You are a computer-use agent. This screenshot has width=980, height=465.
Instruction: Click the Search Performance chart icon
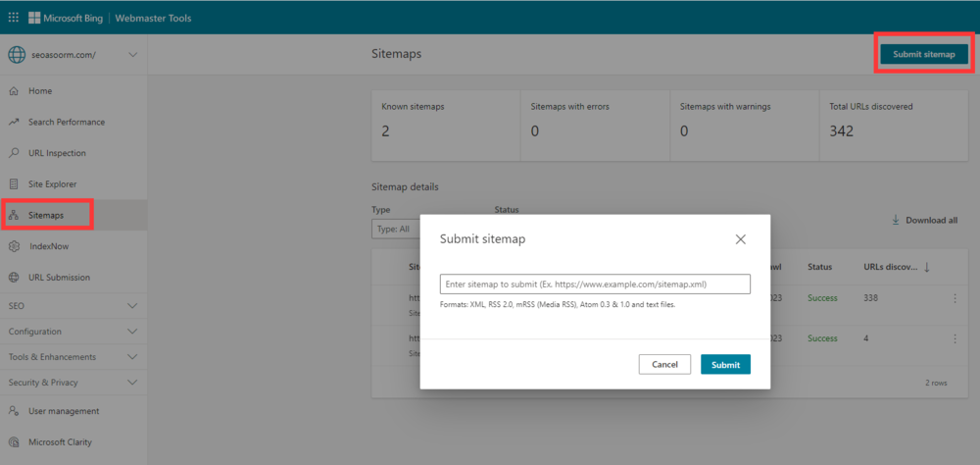tap(14, 123)
